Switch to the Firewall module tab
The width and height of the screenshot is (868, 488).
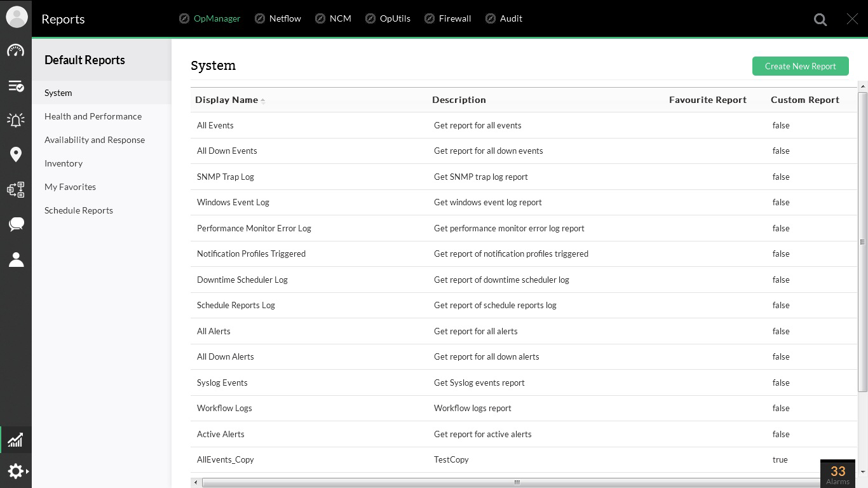click(x=454, y=18)
